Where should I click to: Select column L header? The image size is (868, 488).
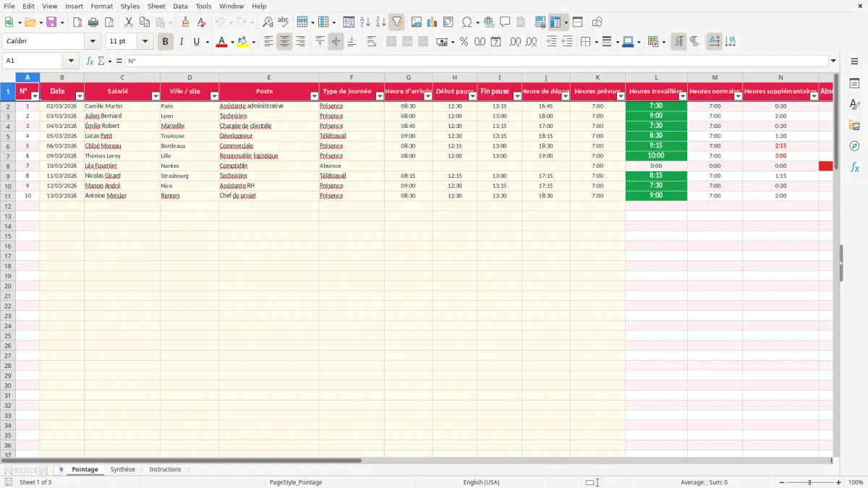(x=656, y=77)
